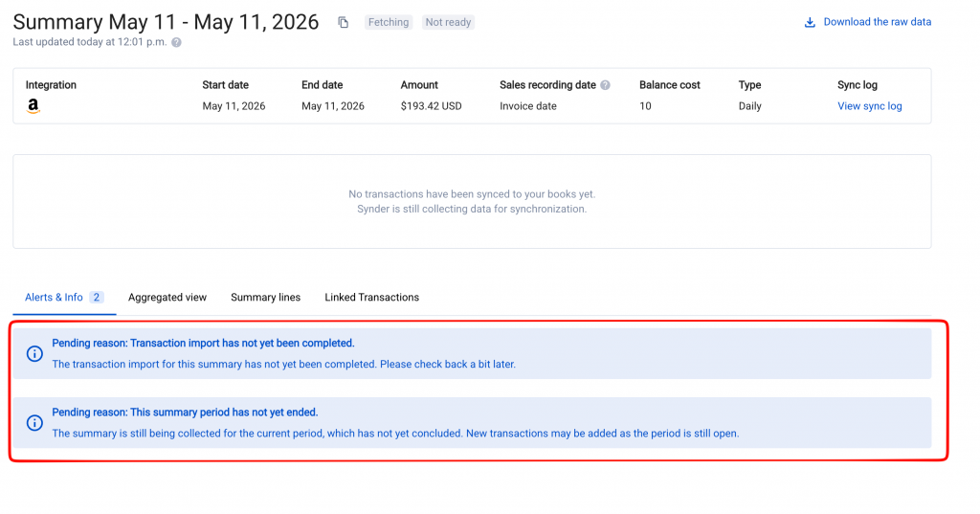Viewport: 980px width, 514px height.
Task: Click Download the raw data link
Action: (x=877, y=22)
